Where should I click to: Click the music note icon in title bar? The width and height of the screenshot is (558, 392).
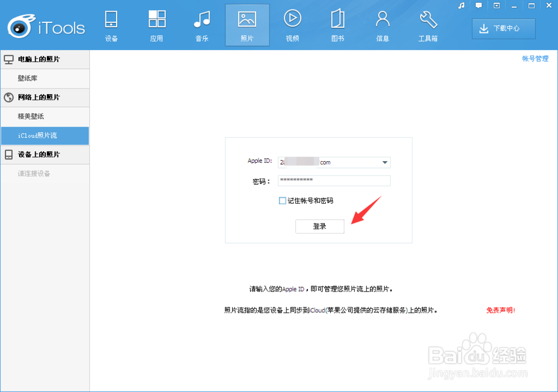click(461, 6)
